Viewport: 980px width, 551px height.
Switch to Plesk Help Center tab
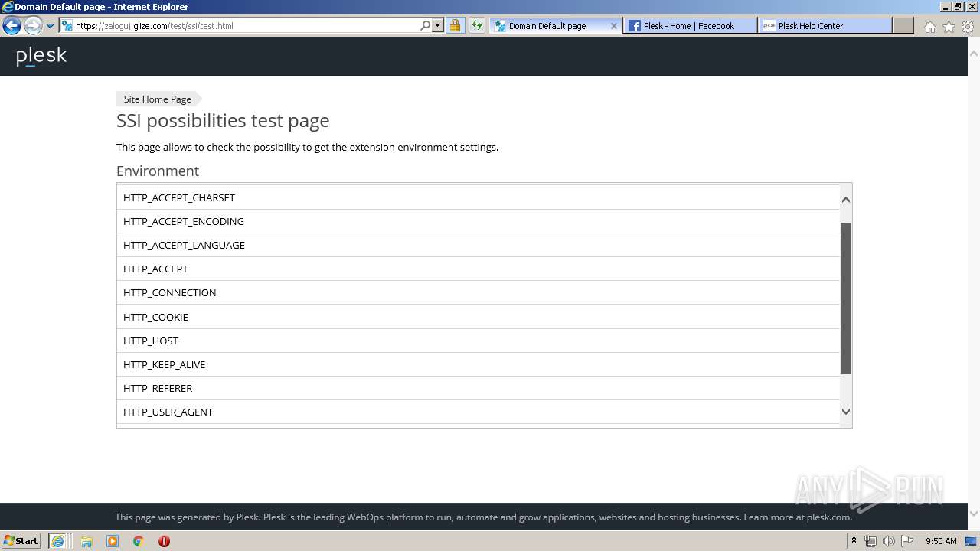(825, 25)
